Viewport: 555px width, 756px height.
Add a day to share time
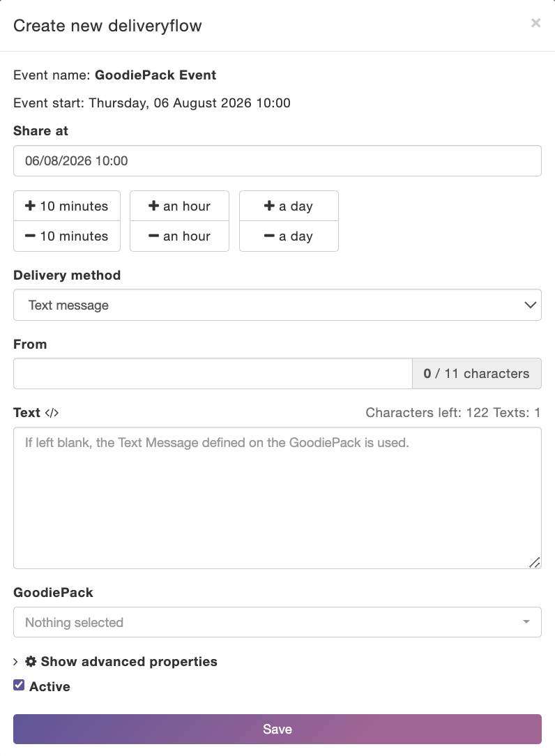289,206
